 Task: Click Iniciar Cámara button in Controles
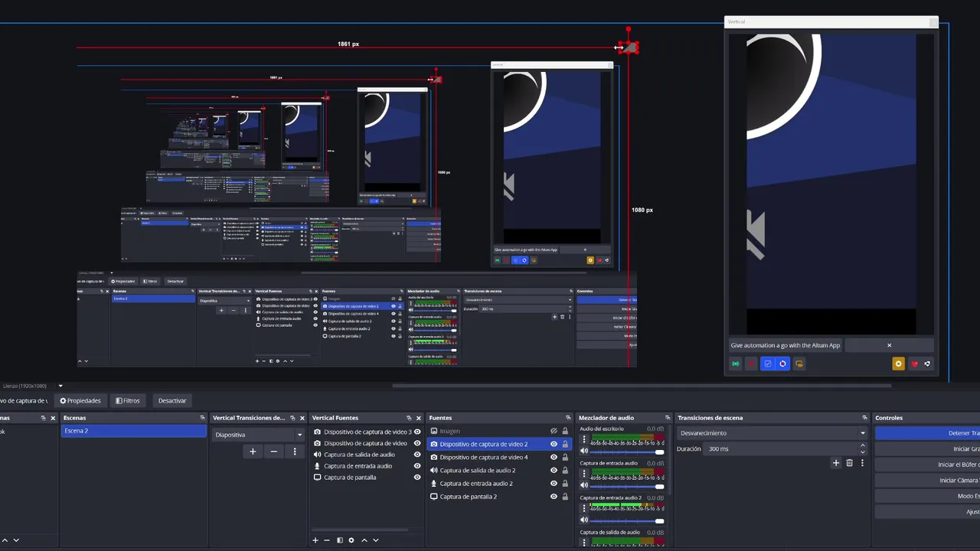click(x=928, y=481)
